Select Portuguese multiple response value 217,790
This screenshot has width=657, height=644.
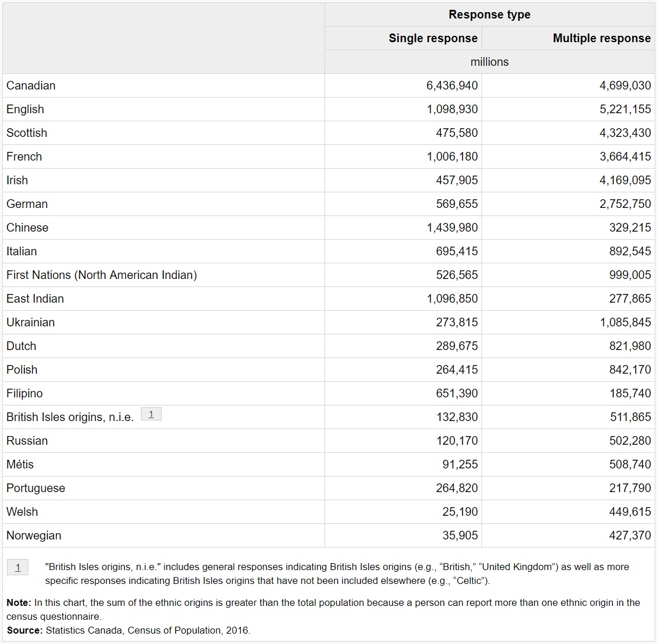tap(629, 488)
